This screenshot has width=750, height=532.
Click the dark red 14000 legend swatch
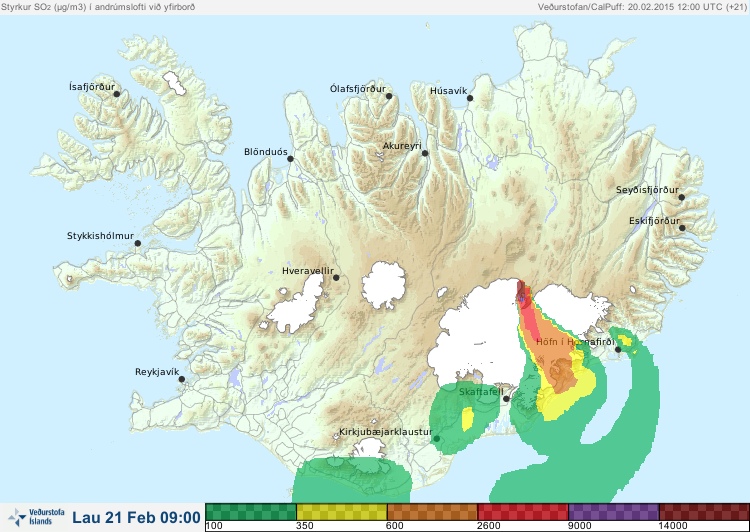(704, 512)
